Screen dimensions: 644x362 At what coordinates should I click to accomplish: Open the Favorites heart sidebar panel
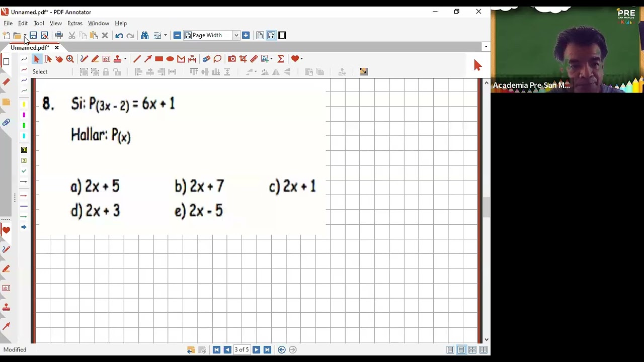pyautogui.click(x=6, y=230)
